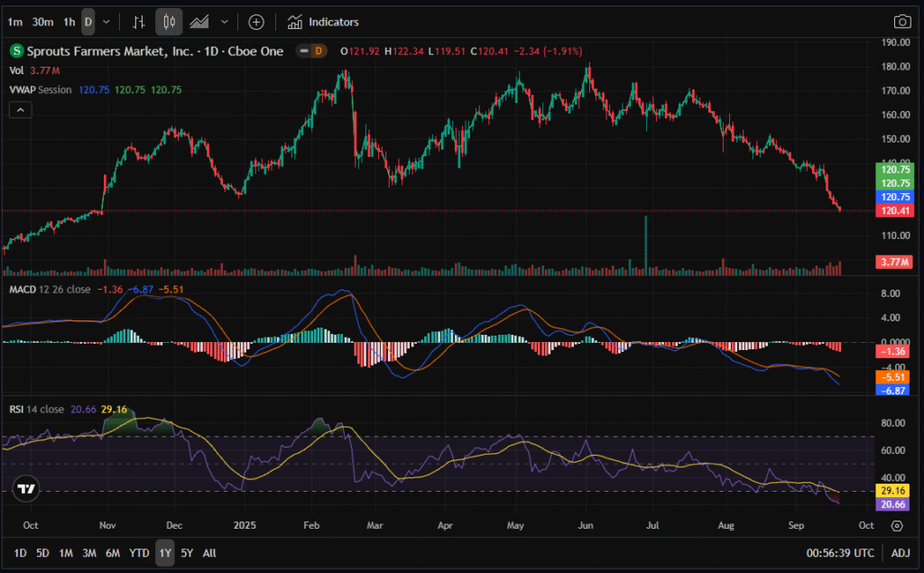The image size is (924, 573).
Task: Select the 6M date range tab
Action: (112, 552)
